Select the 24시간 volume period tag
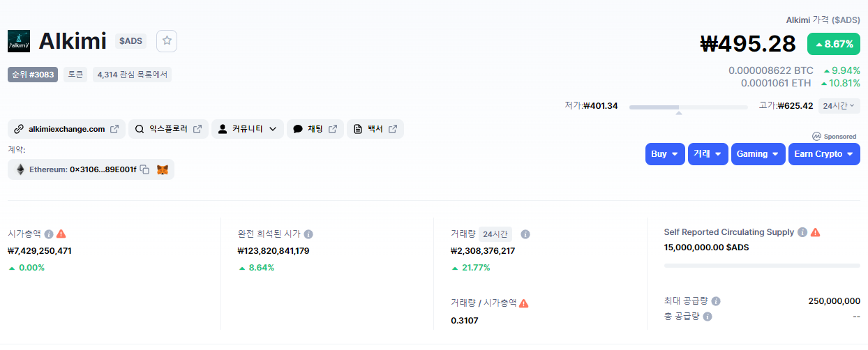 [x=495, y=234]
